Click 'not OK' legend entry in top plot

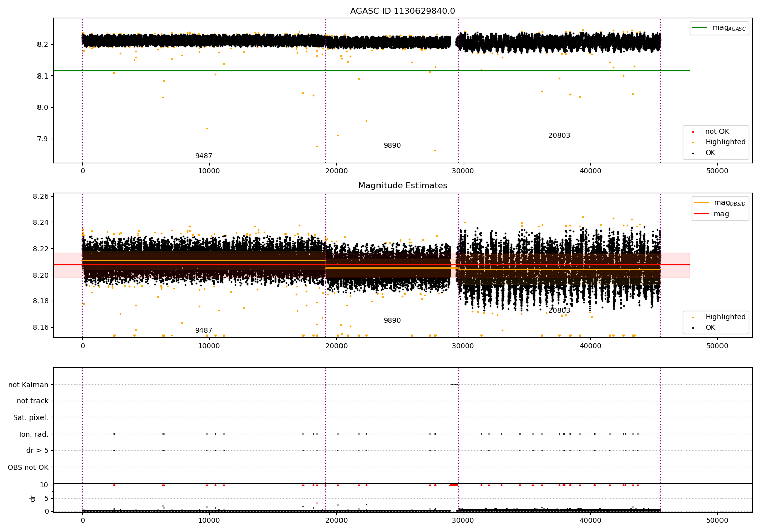716,132
